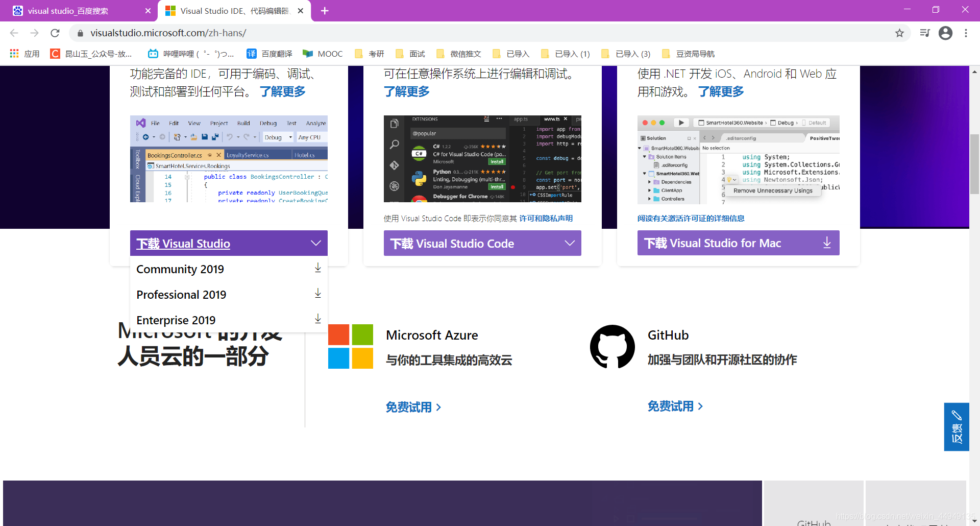
Task: Click the GitHub Octocat logo
Action: tap(612, 346)
